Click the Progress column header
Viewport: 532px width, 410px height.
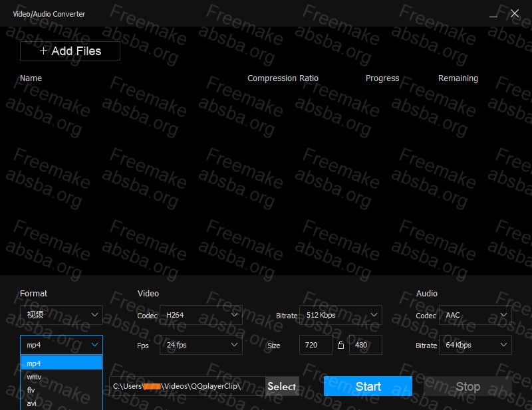pyautogui.click(x=382, y=78)
